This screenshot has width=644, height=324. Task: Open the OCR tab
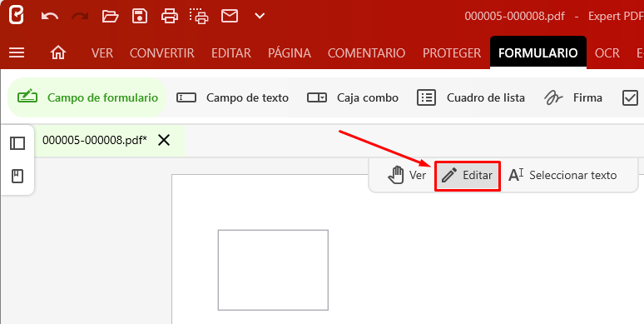(607, 53)
